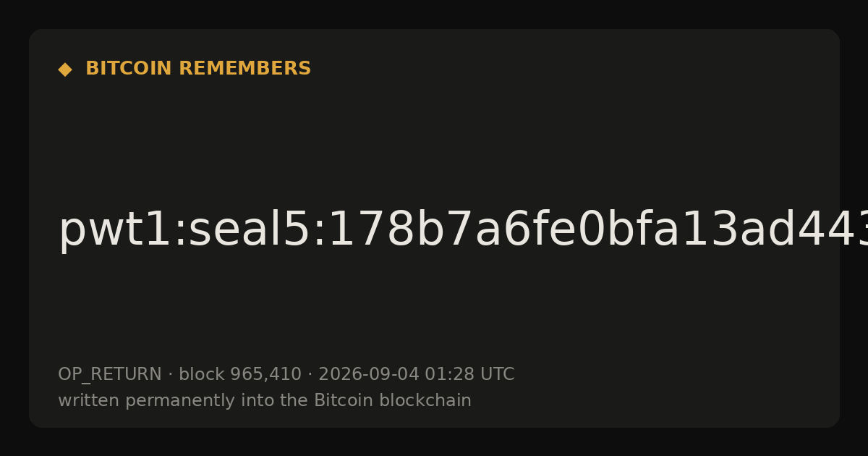Click the orange diamond icon
This screenshot has height=456, width=868.
point(65,69)
